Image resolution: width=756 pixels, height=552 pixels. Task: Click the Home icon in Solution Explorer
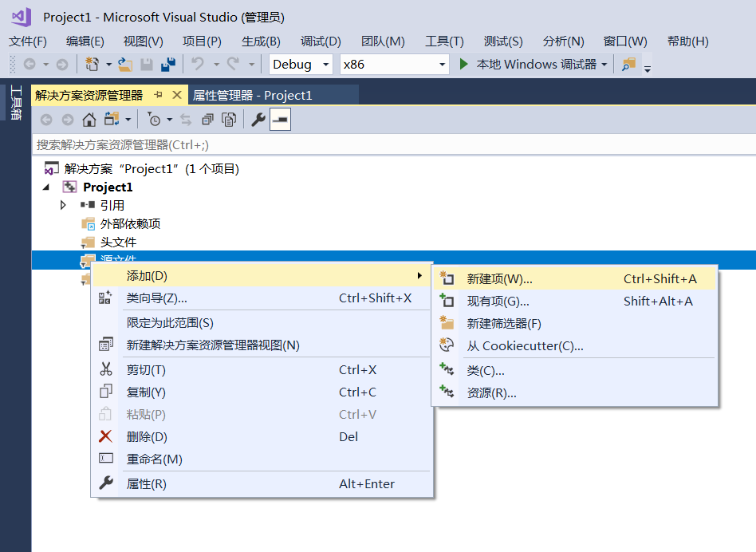click(x=89, y=120)
